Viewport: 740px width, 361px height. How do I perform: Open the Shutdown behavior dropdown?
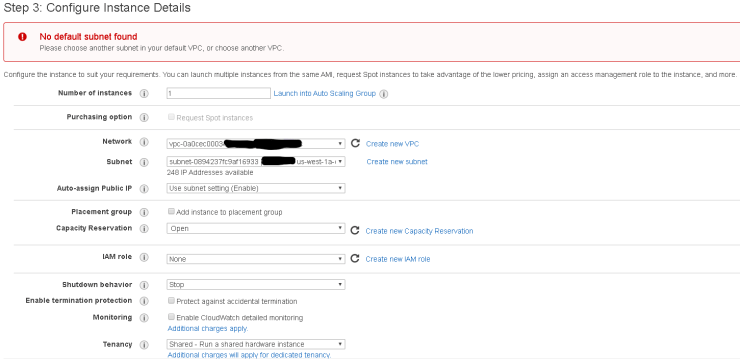[256, 285]
